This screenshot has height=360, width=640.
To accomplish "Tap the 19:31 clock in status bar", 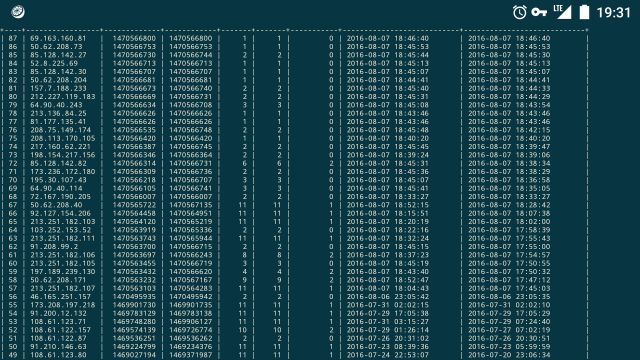I will [x=613, y=13].
